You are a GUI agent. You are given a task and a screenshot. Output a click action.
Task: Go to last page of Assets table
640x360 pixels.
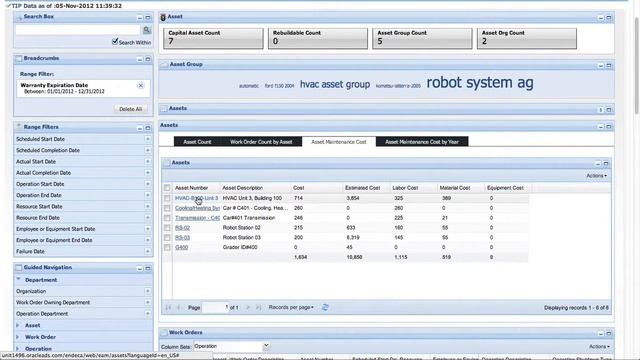click(258, 307)
